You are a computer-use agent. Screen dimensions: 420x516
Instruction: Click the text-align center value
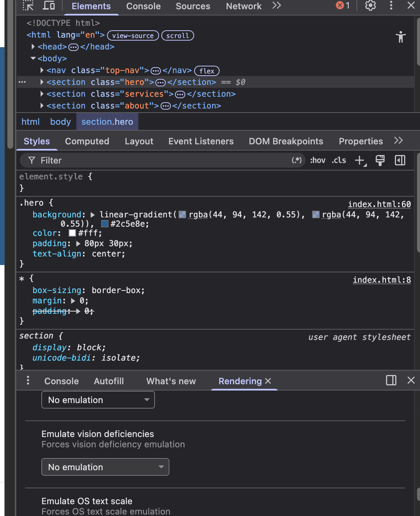coord(107,254)
